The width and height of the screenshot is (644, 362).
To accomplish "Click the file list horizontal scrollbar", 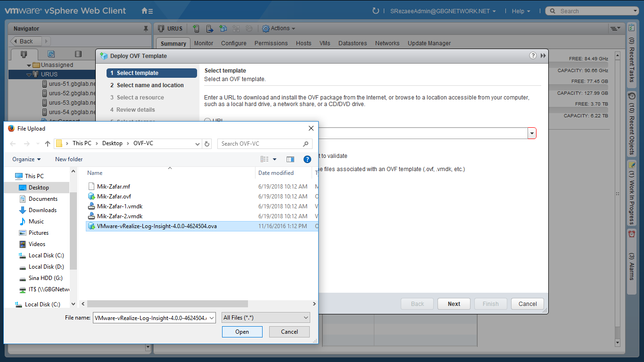I will point(167,304).
